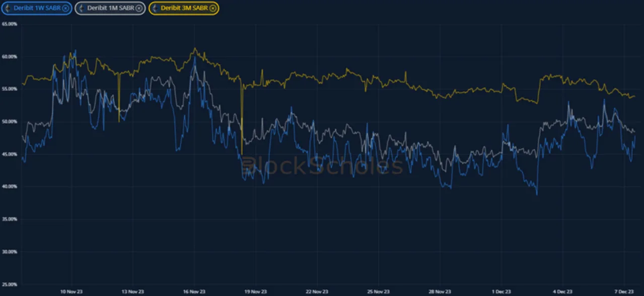Remove the Deribit 3M SABR series

[213, 8]
